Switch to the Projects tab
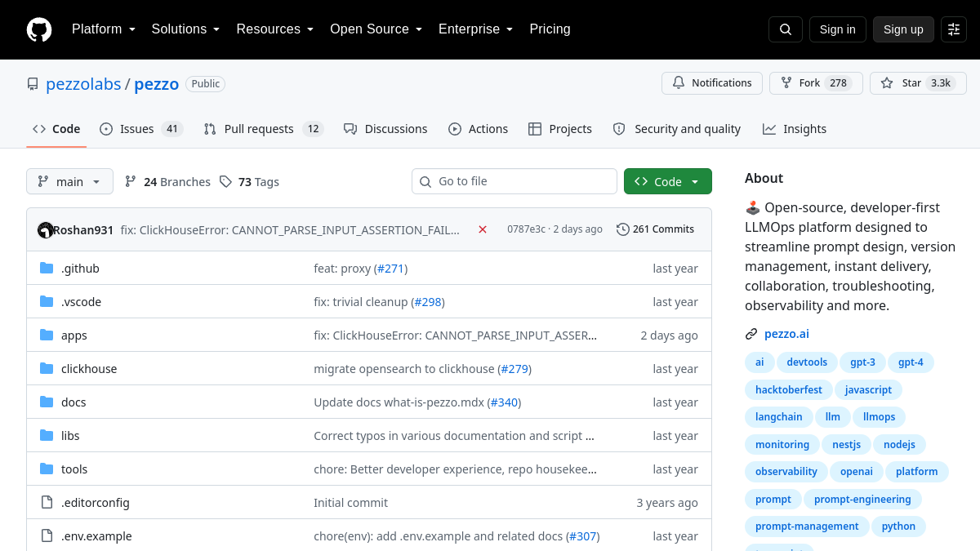This screenshot has width=980, height=551. point(560,129)
